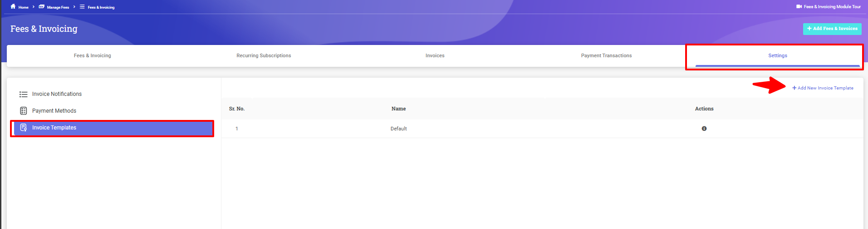Go to the Invoices tab
Screen dimensions: 868x229
point(435,56)
